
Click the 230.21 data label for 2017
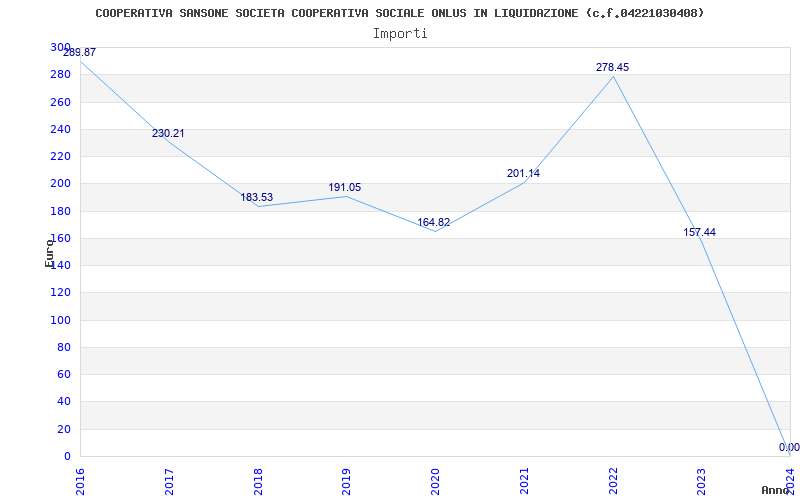[x=168, y=133]
